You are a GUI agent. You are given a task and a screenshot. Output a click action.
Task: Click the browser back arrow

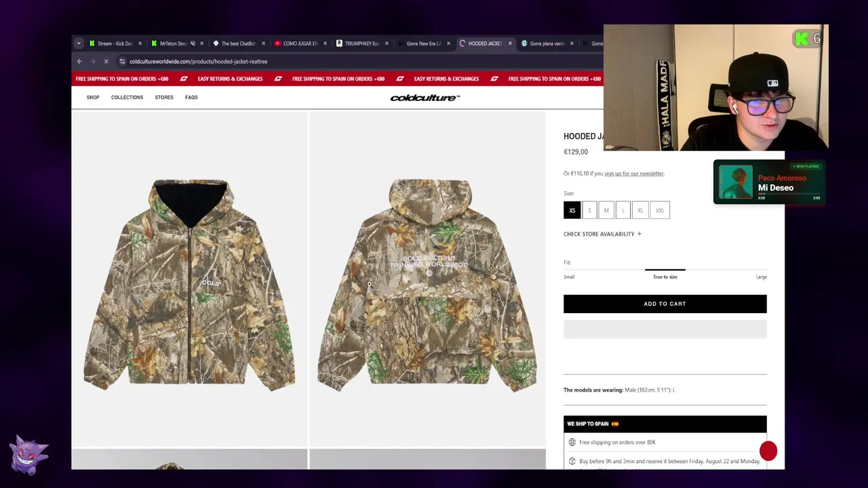(79, 62)
